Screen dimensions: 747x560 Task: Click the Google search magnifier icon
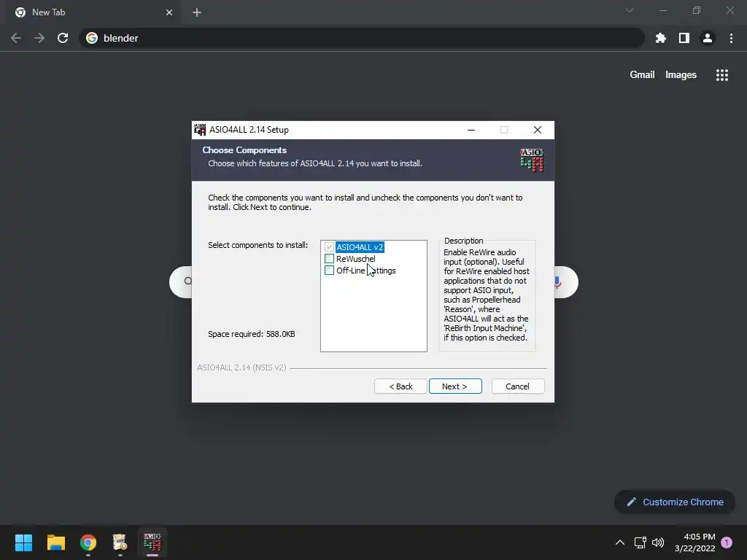[x=187, y=281]
